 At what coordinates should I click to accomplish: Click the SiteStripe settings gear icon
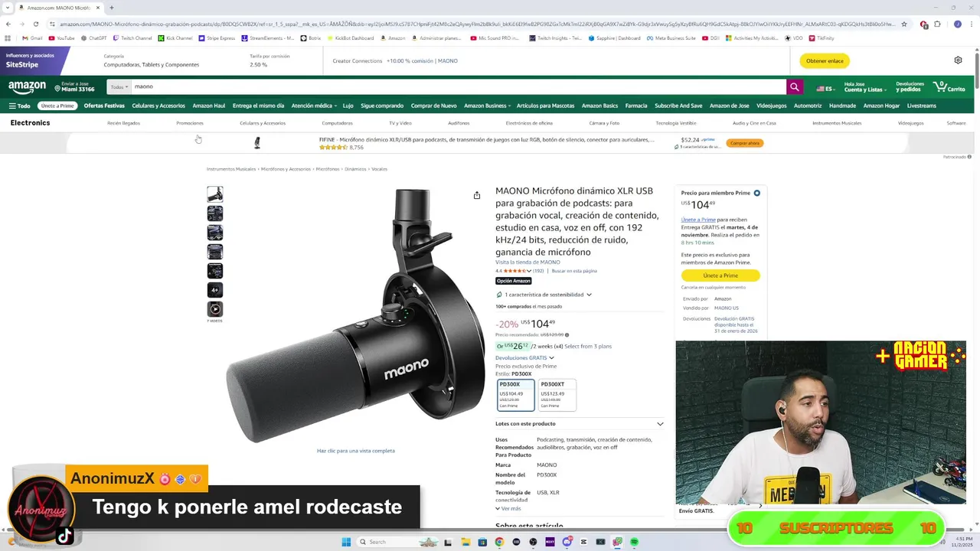click(x=958, y=60)
